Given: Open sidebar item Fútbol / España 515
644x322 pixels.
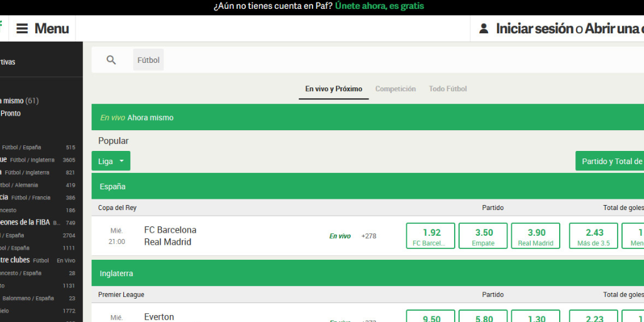Looking at the screenshot, I should click(x=38, y=147).
